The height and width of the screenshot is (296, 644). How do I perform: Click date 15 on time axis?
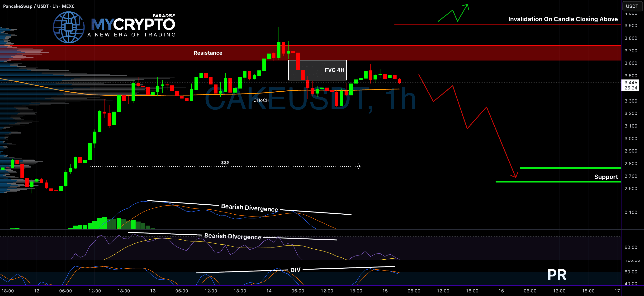[385, 291]
